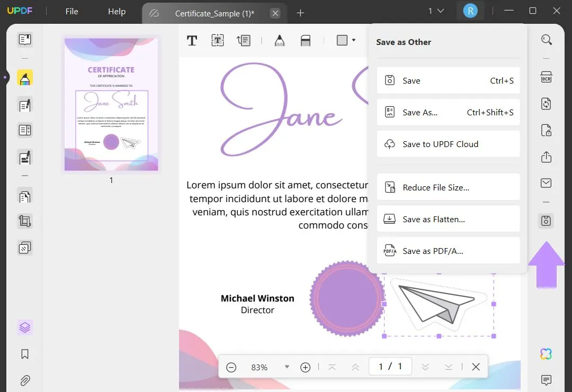Select the Text Box tool
572x392 pixels.
[x=217, y=40]
